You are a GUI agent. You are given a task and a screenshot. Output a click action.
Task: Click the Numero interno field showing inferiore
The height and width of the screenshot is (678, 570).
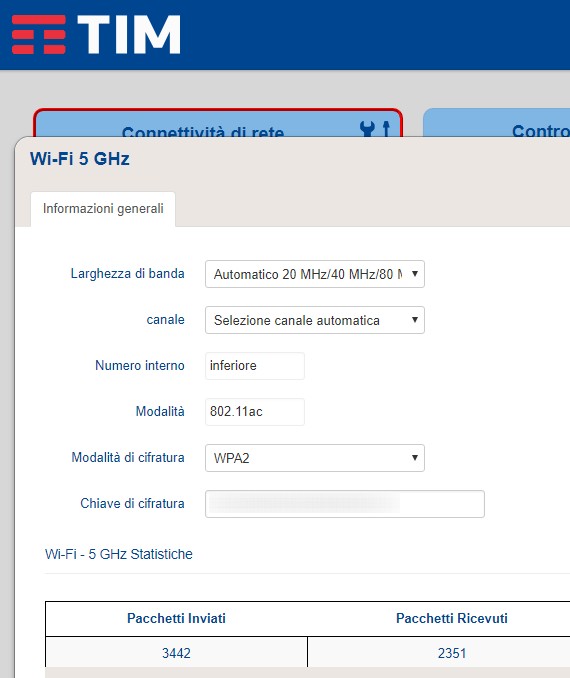(x=255, y=366)
